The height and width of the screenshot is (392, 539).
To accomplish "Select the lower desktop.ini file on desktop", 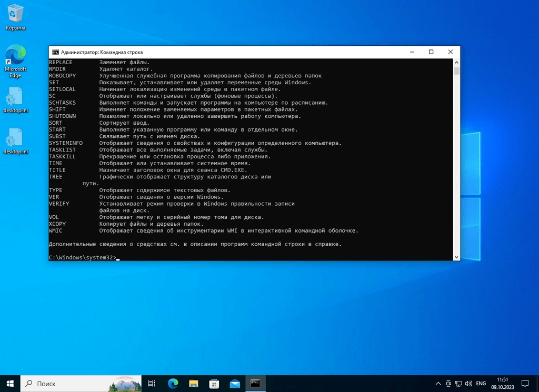I will (15, 141).
